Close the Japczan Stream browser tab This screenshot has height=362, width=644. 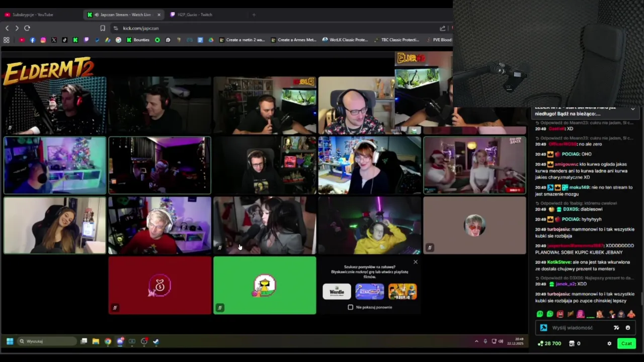[159, 15]
